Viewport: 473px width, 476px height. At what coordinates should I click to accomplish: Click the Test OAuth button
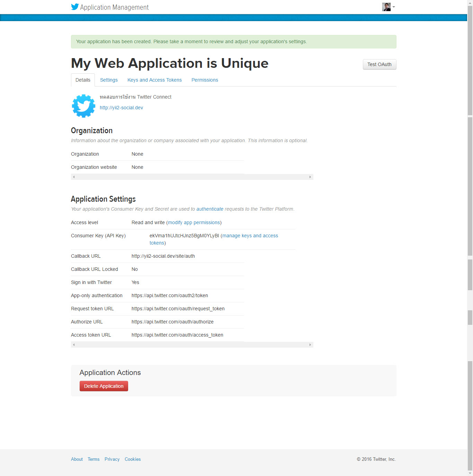coord(380,64)
